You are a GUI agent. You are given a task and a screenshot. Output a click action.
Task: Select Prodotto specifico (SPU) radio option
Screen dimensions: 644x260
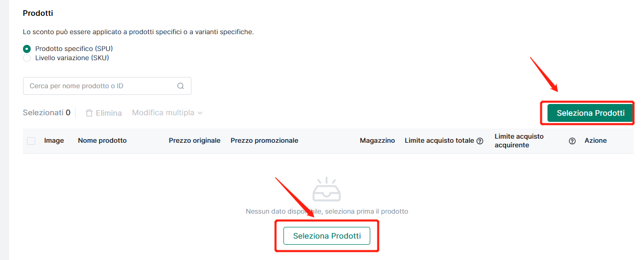point(27,48)
